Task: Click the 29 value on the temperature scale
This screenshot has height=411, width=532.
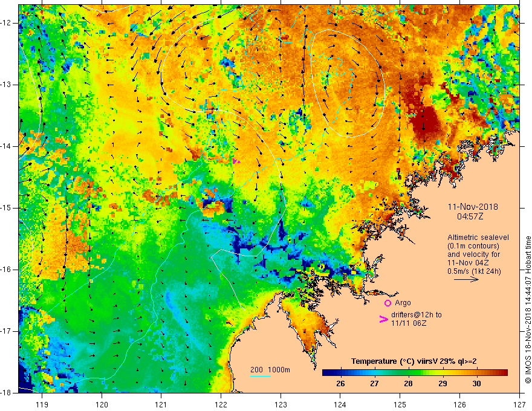Action: click(x=443, y=384)
